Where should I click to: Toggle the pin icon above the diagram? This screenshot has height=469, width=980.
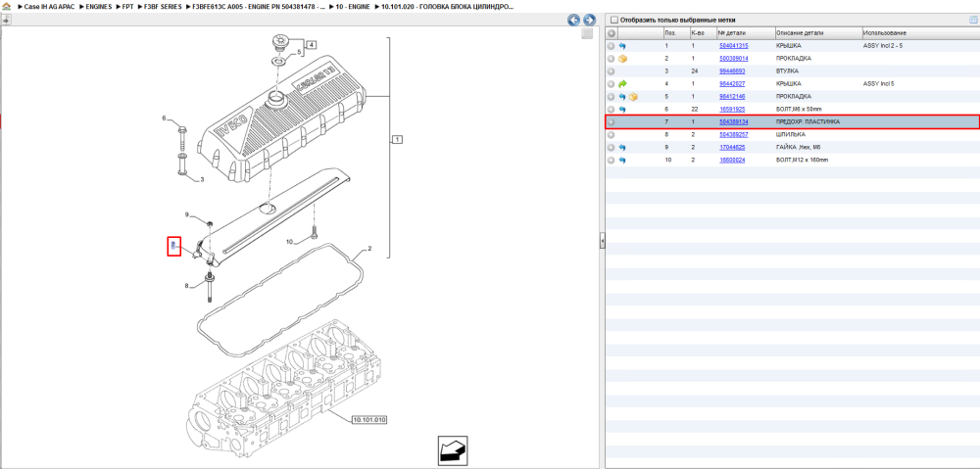tap(6, 20)
